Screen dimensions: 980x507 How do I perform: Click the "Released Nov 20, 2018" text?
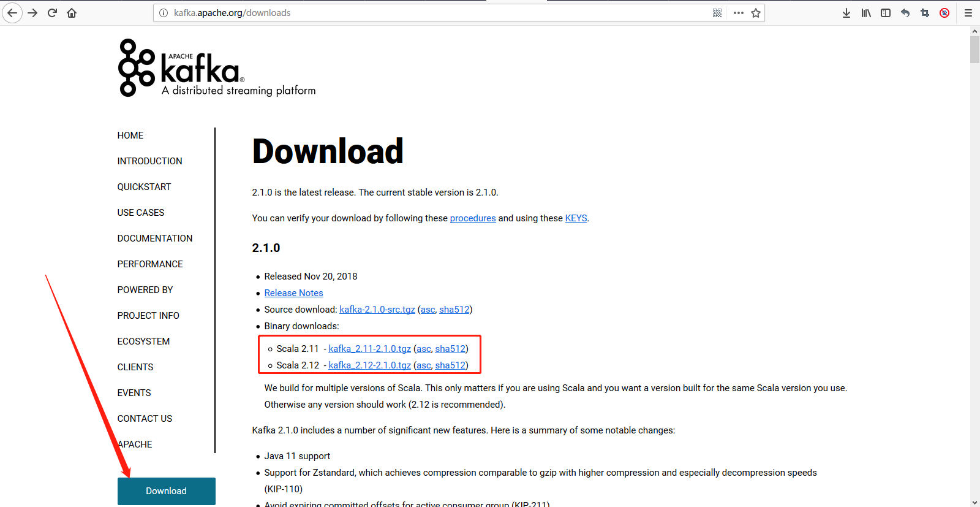point(311,276)
